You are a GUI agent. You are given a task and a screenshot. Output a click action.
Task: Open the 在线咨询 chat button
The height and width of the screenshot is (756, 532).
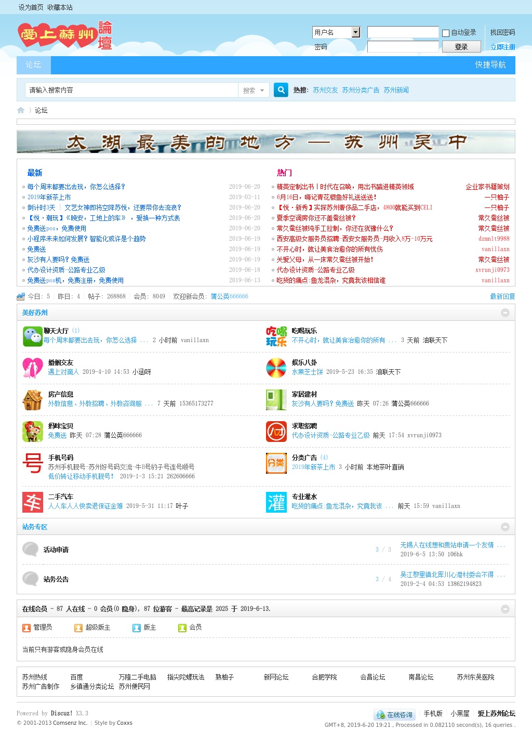click(394, 714)
